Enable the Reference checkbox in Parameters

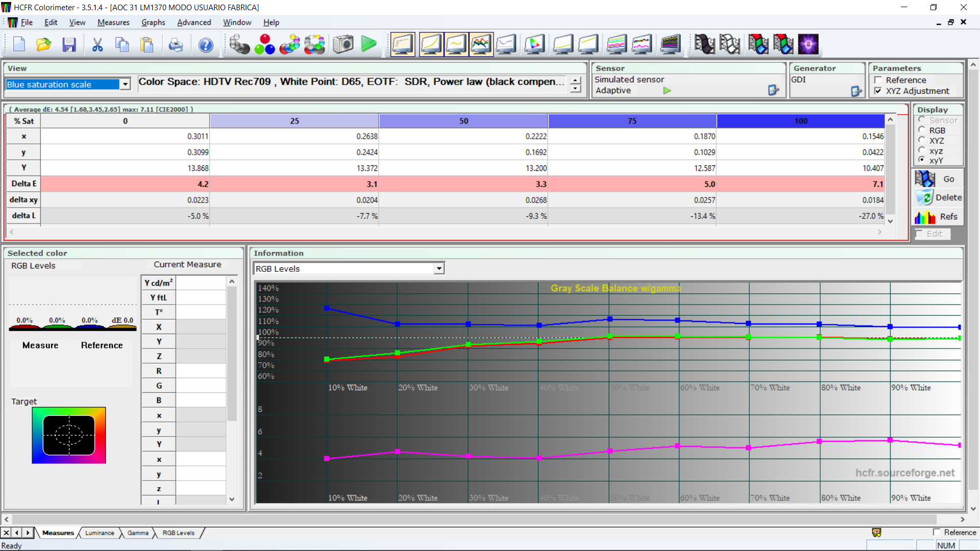878,80
